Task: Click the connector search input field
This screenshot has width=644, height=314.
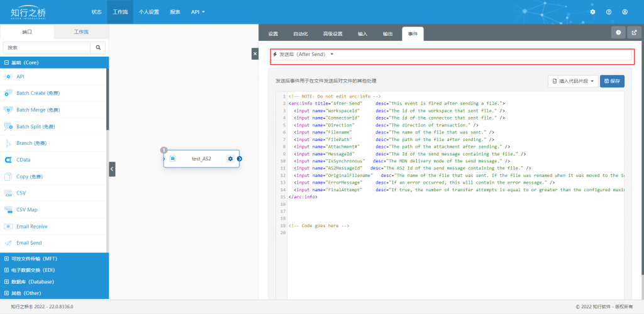Action: click(x=47, y=48)
